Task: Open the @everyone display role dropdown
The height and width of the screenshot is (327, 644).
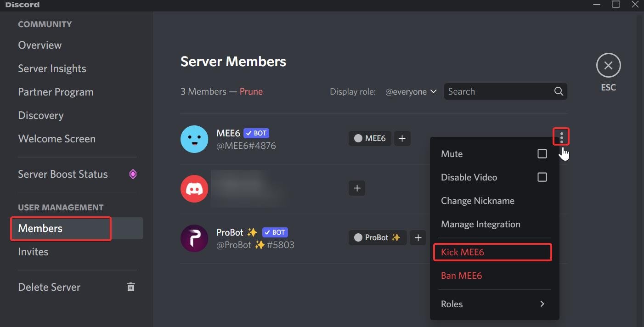Action: 411,91
